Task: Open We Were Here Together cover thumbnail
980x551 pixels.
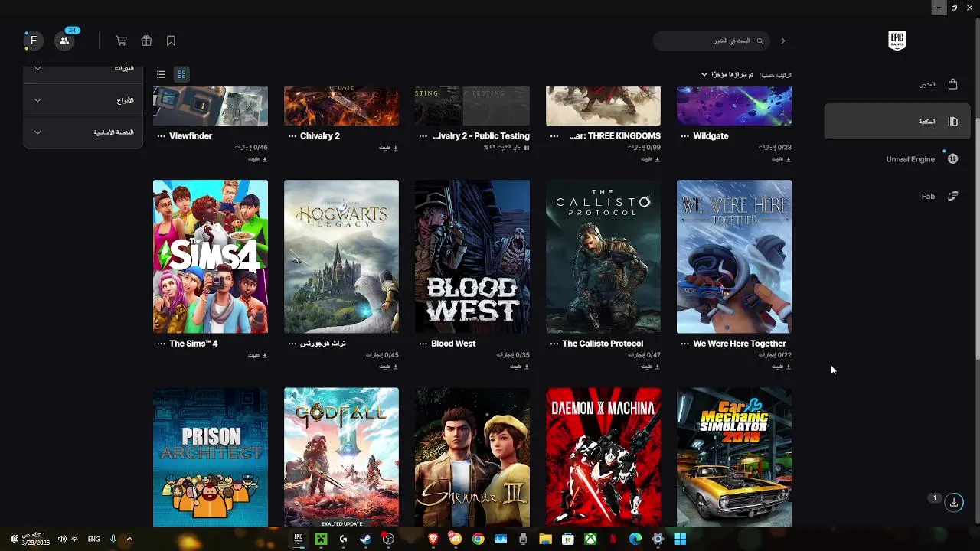Action: [x=734, y=256]
